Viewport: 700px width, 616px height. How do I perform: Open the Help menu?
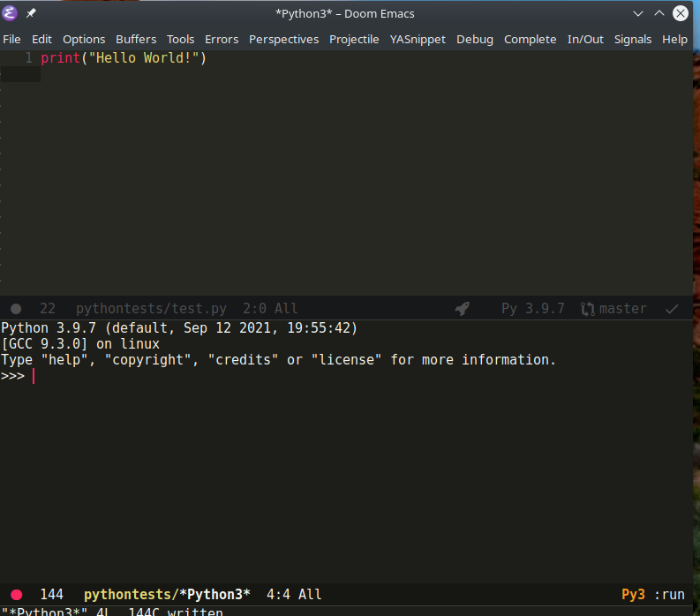click(x=674, y=40)
